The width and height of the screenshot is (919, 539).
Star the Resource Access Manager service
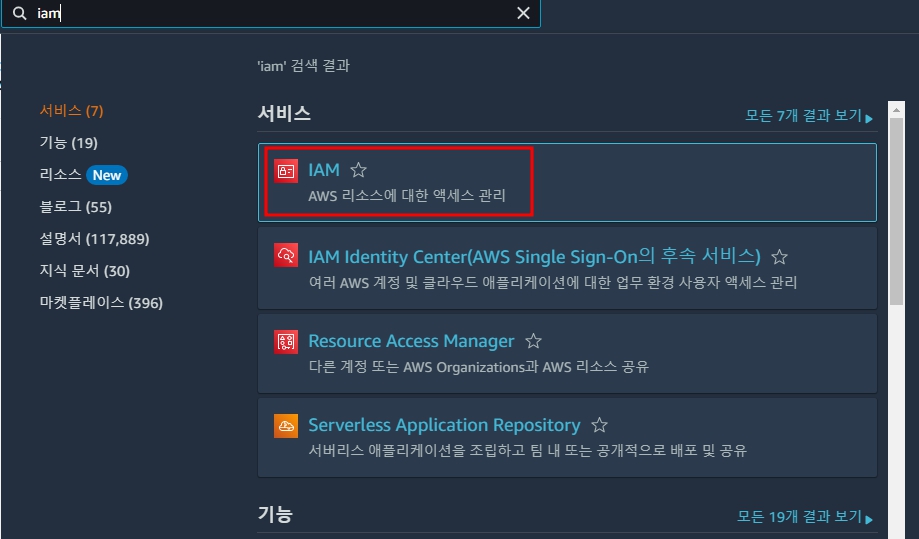coord(533,341)
